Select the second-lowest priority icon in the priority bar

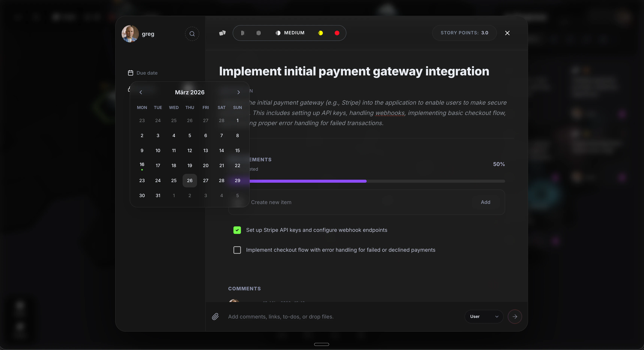259,33
